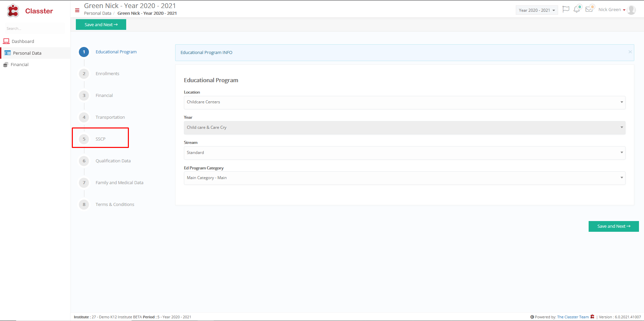The height and width of the screenshot is (321, 644).
Task: Open the notifications bell icon
Action: [577, 9]
